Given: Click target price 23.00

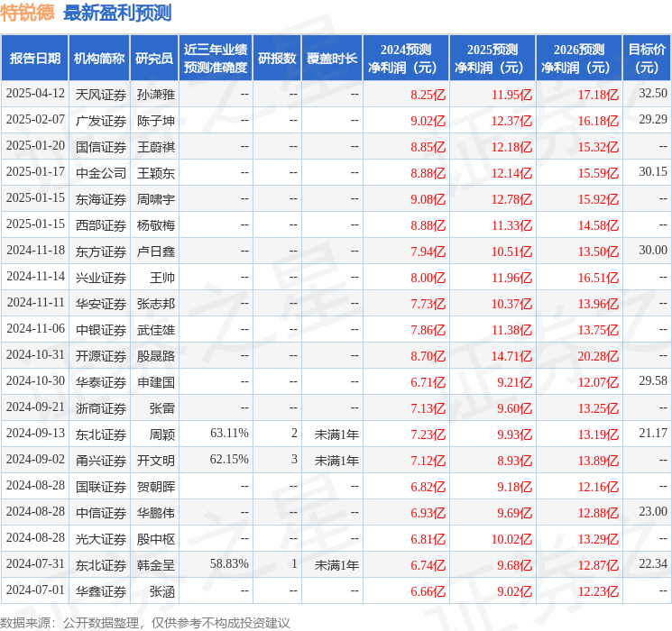Looking at the screenshot, I should [x=653, y=511].
